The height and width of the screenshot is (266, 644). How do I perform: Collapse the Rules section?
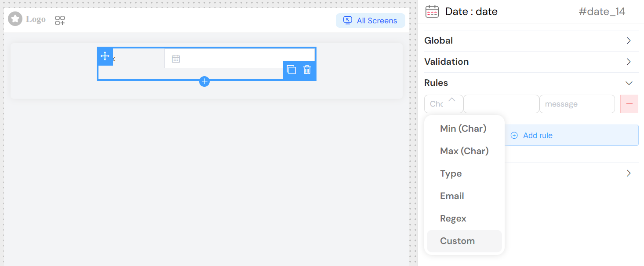click(x=531, y=83)
